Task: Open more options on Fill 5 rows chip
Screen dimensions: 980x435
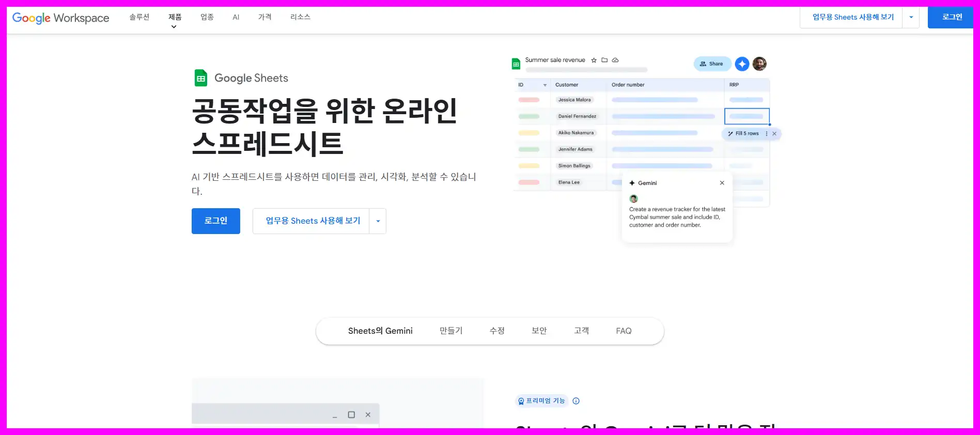Action: coord(766,134)
